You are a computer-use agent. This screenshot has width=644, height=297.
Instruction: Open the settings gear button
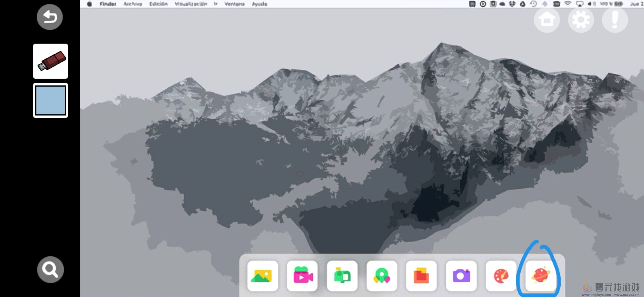click(581, 20)
